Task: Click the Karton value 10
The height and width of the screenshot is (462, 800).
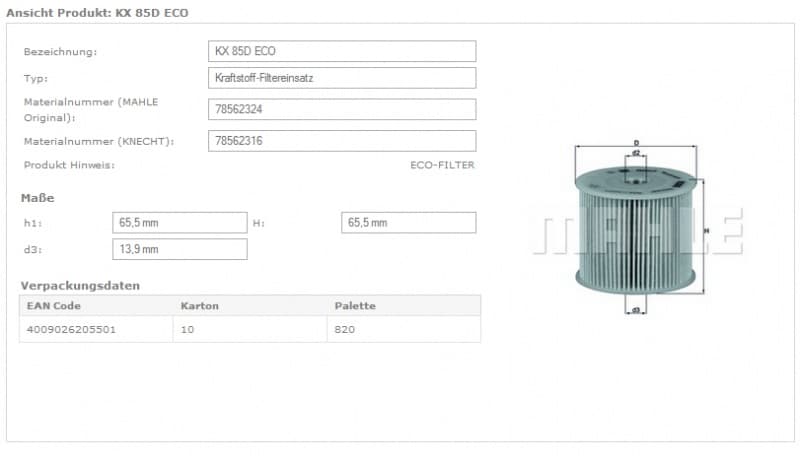Action: 187,329
